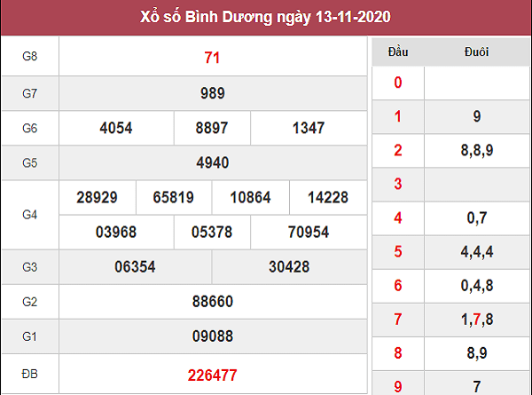Click head digit 7 in Đầu column
532x395 pixels.
point(398,320)
